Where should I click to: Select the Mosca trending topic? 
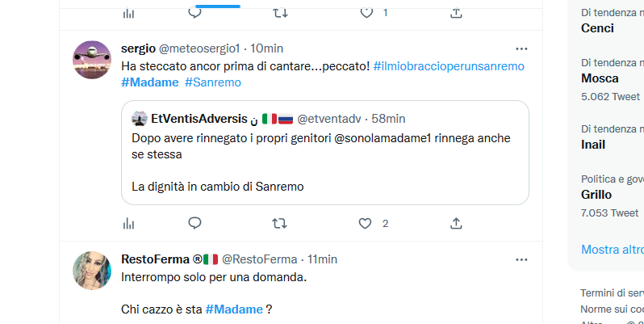[600, 79]
